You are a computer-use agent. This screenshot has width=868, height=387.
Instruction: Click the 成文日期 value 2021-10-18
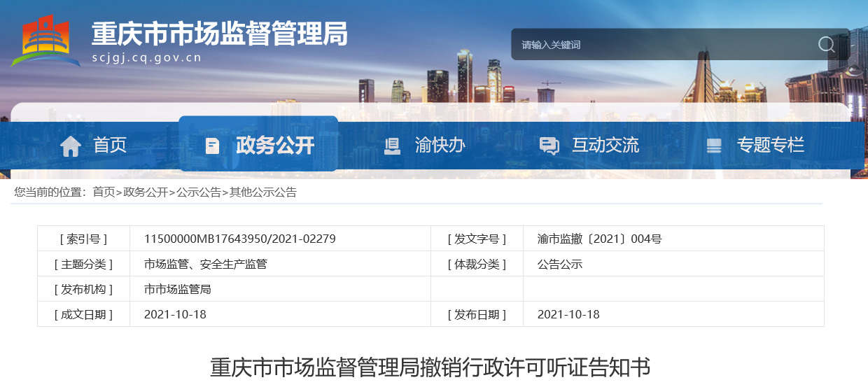click(x=175, y=314)
